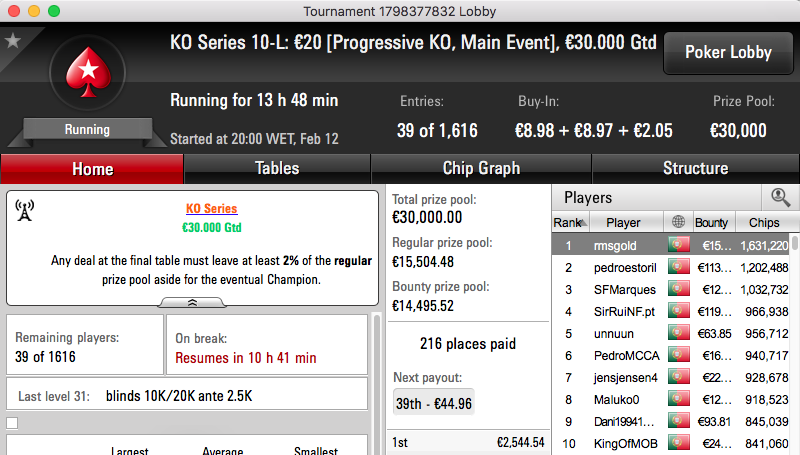Click the Portugal flag next to rmsgold
The height and width of the screenshot is (455, 800).
[x=679, y=245]
